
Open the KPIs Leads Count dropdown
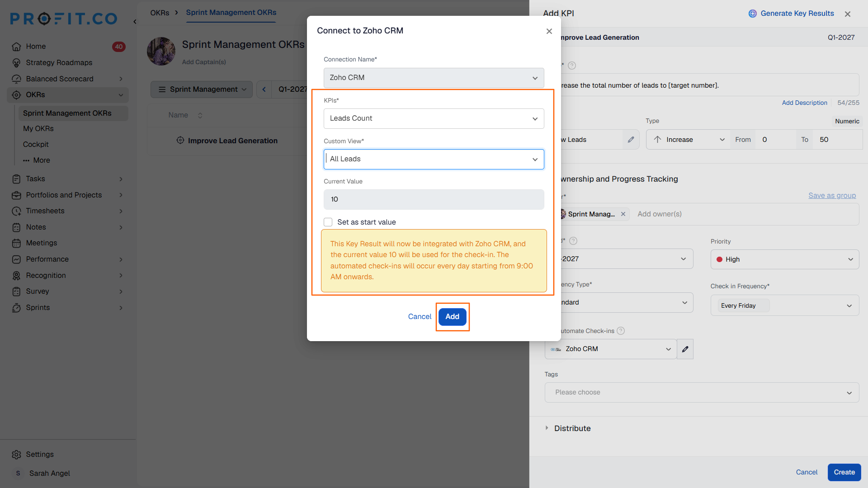(x=434, y=118)
